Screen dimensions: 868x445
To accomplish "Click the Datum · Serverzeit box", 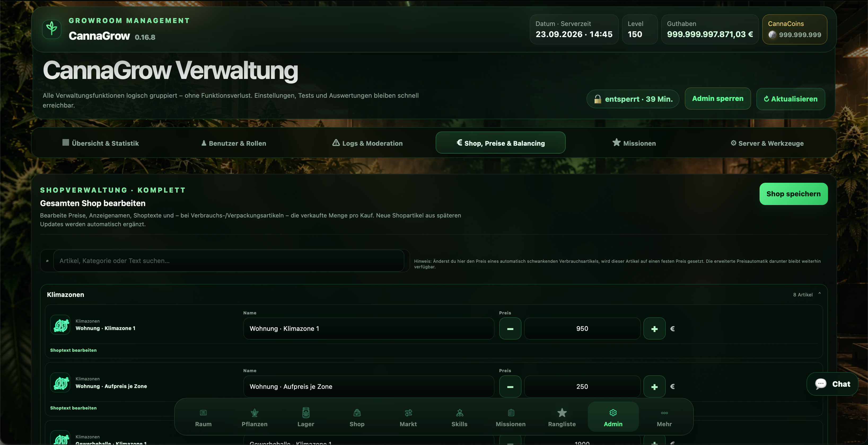I will click(x=574, y=29).
